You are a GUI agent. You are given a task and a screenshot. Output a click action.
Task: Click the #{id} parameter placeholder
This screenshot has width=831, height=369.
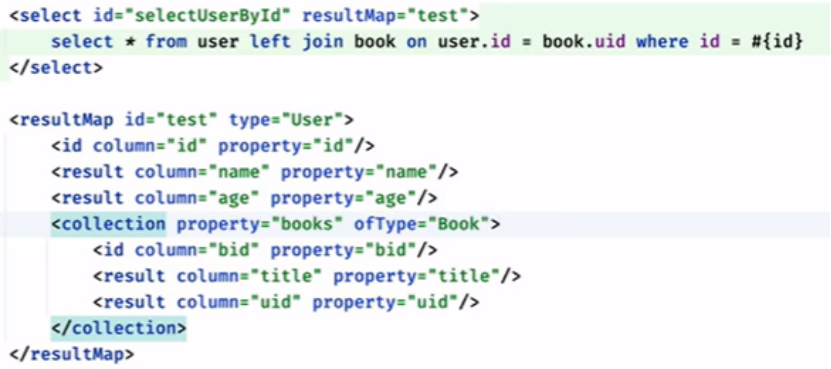click(778, 42)
